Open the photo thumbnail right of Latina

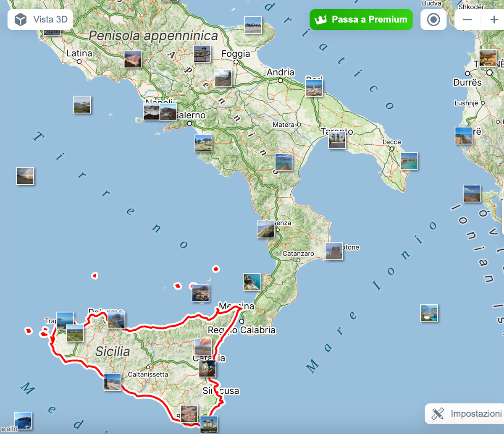[x=133, y=59]
